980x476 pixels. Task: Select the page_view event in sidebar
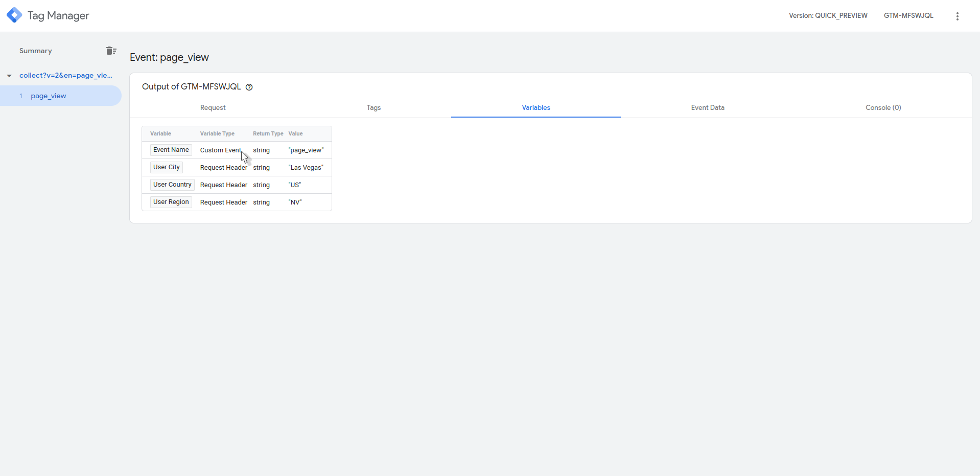click(x=49, y=96)
